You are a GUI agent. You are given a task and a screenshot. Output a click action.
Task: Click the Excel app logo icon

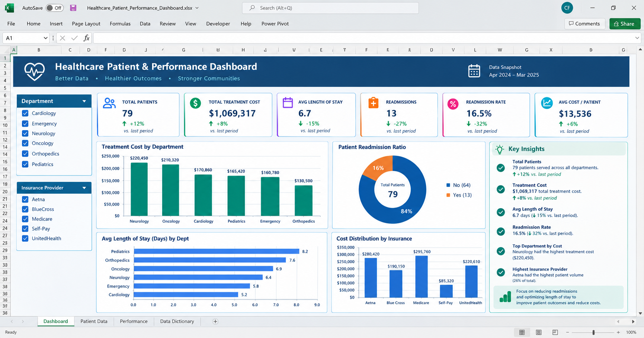click(x=10, y=8)
